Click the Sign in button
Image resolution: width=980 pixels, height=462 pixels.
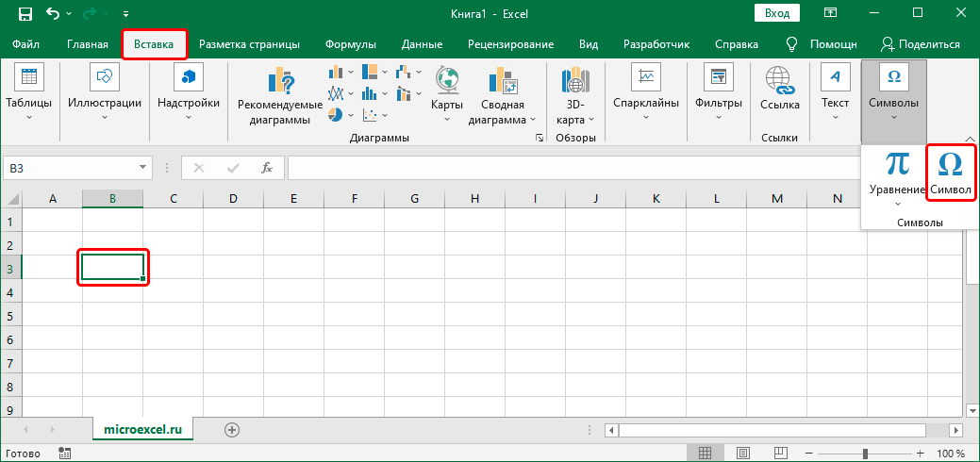click(x=777, y=13)
